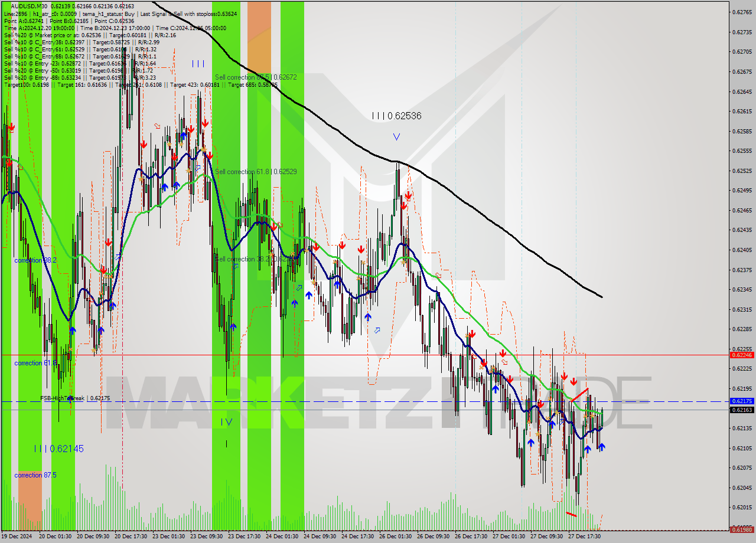Viewport: 756px width, 543px height.
Task: Select 'FSB-HighToBreak | 0.62175' label
Action: (75, 398)
